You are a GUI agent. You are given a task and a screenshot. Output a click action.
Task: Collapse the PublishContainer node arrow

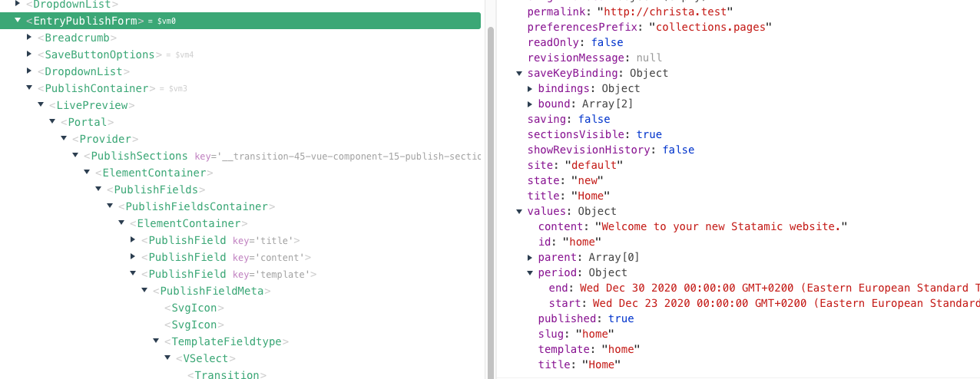click(29, 88)
